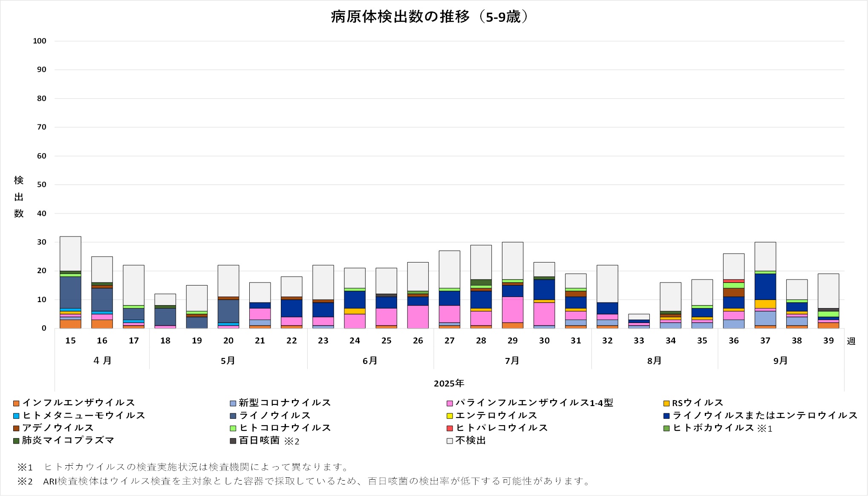Click the 新型コロナウイルス light blue legend swatch
Screen dimensions: 868x496
click(x=233, y=403)
